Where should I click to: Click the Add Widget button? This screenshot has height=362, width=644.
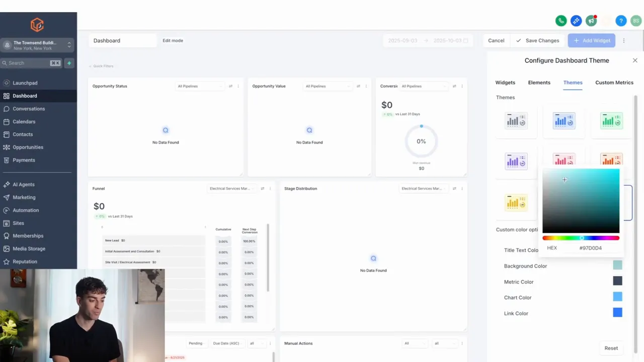coord(592,41)
